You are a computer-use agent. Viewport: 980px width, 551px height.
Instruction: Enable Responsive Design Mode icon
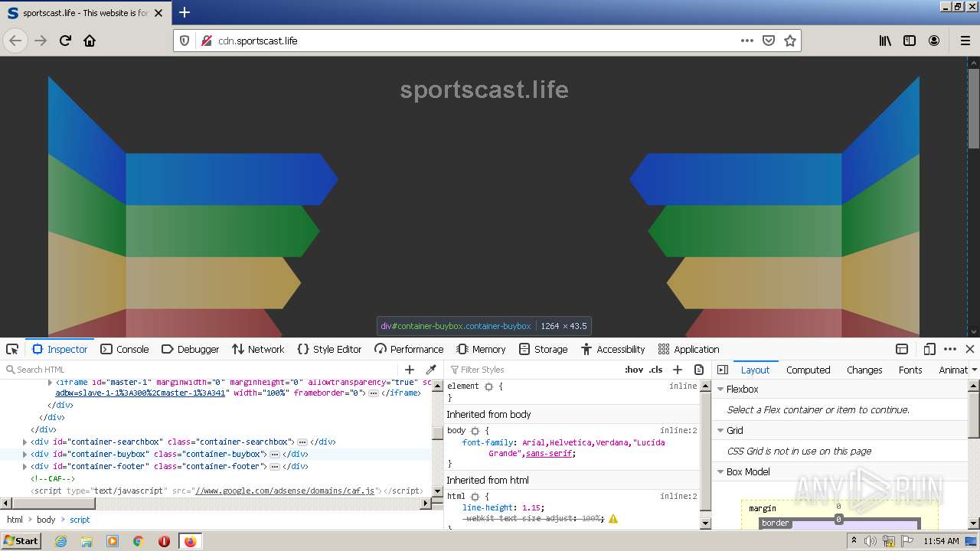pyautogui.click(x=929, y=349)
